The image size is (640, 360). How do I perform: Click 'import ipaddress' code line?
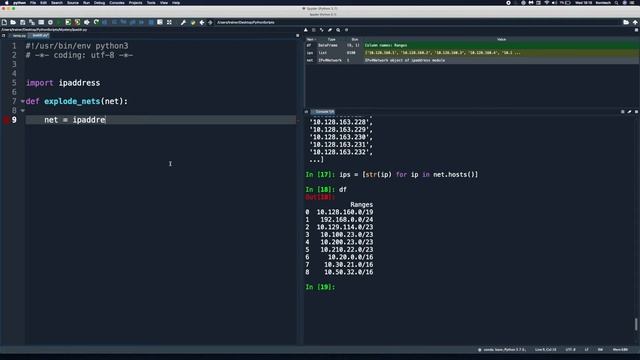click(63, 83)
